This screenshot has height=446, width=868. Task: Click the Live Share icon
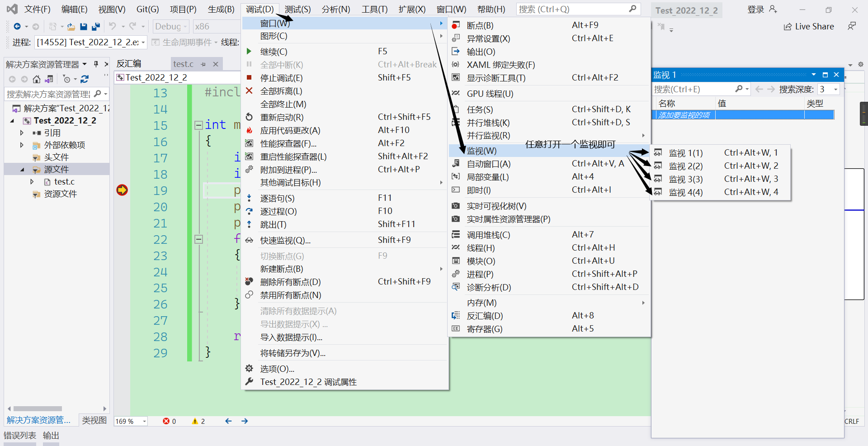pyautogui.click(x=788, y=27)
